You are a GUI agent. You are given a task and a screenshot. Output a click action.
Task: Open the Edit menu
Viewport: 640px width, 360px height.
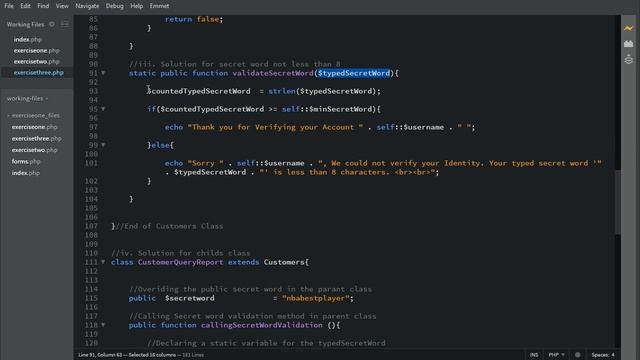point(25,6)
